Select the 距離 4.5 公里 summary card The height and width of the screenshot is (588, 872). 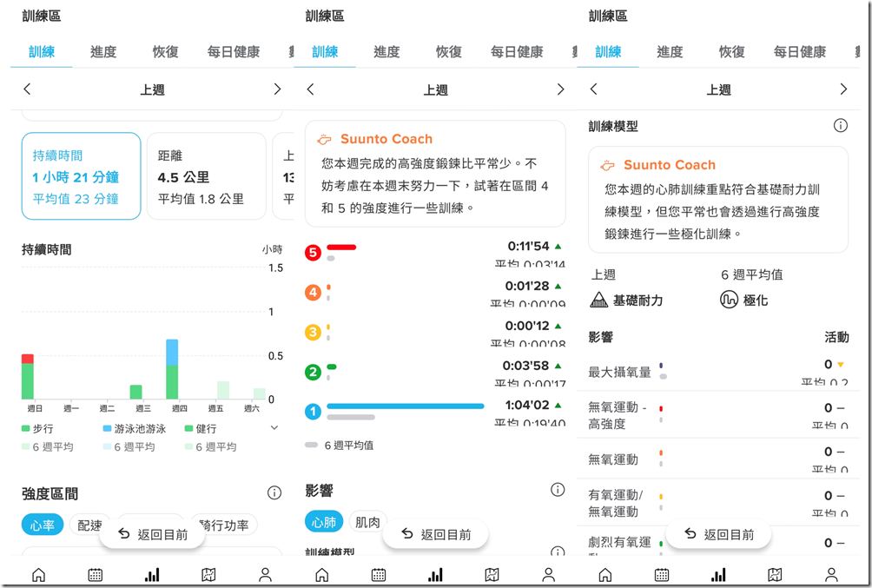[x=207, y=175]
